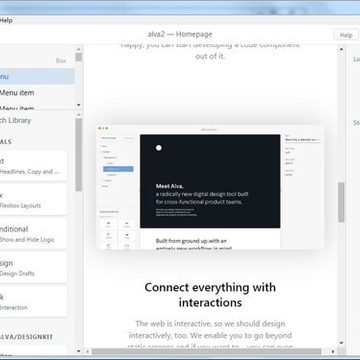
Task: Click the up arrow of the preview's vertical scrollbar
Action: click(341, 50)
